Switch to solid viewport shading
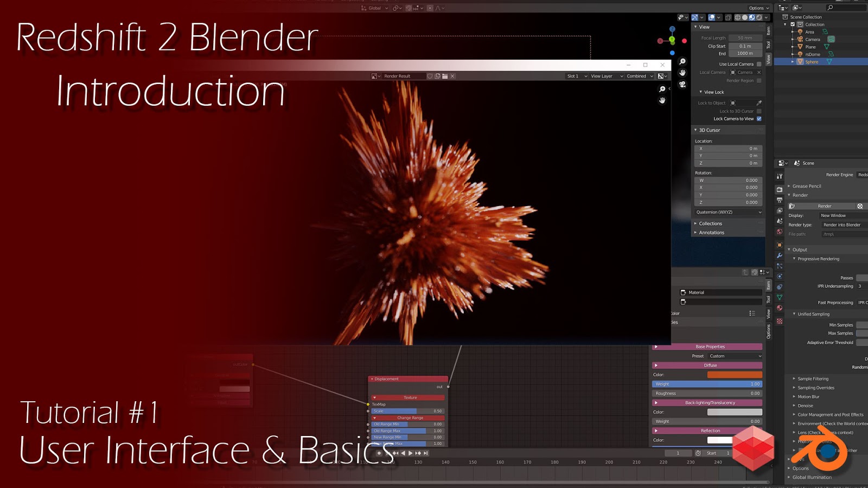The width and height of the screenshot is (868, 488). [745, 17]
